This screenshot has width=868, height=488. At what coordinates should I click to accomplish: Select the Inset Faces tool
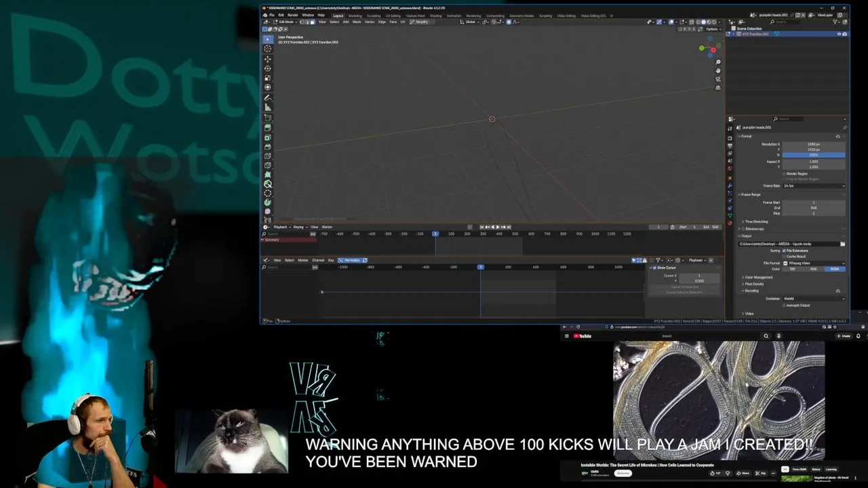click(x=268, y=138)
